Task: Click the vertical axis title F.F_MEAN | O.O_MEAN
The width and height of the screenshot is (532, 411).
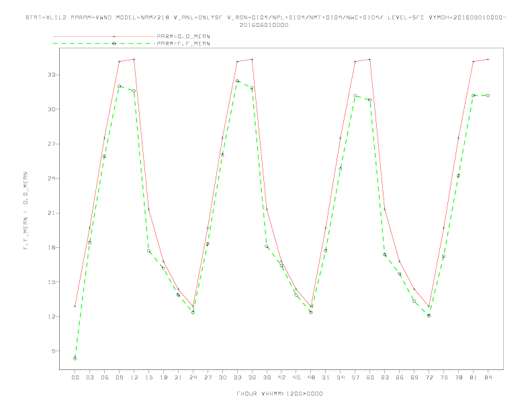Action: coord(26,211)
